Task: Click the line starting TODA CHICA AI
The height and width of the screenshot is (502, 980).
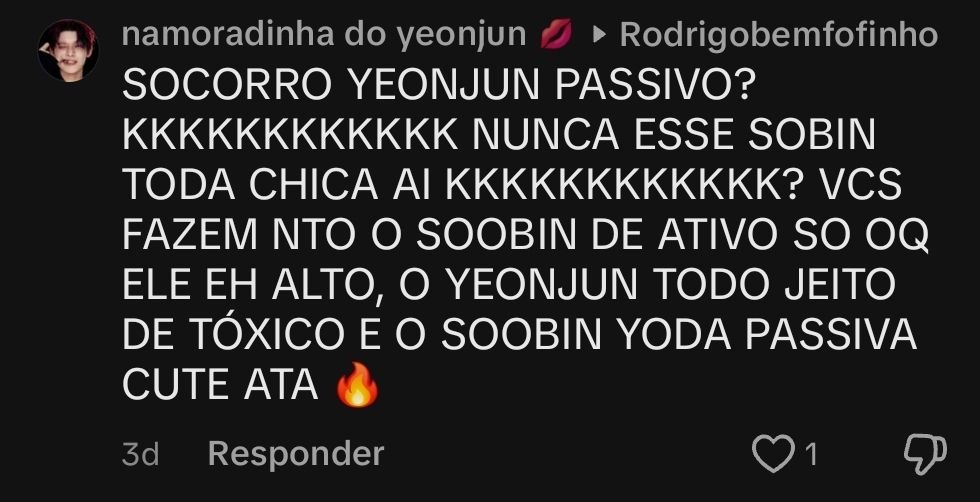Action: [512, 186]
